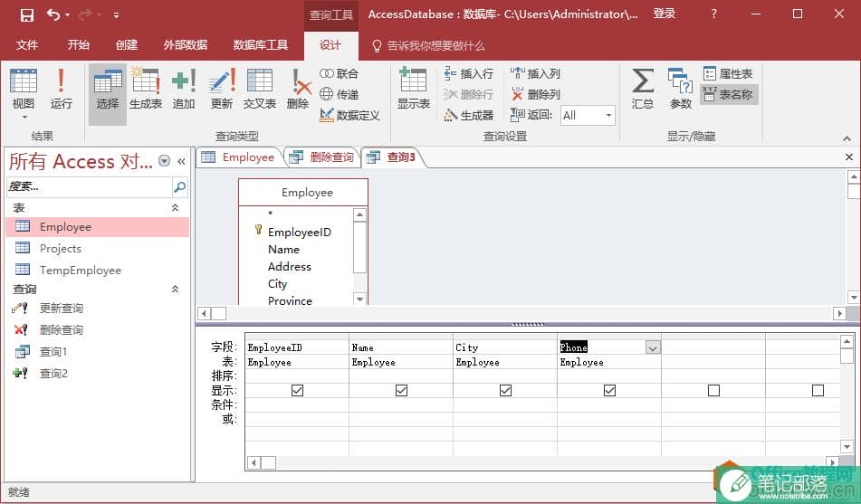Image resolution: width=861 pixels, height=504 pixels.
Task: Choose Append (追加) query type
Action: pyautogui.click(x=184, y=89)
